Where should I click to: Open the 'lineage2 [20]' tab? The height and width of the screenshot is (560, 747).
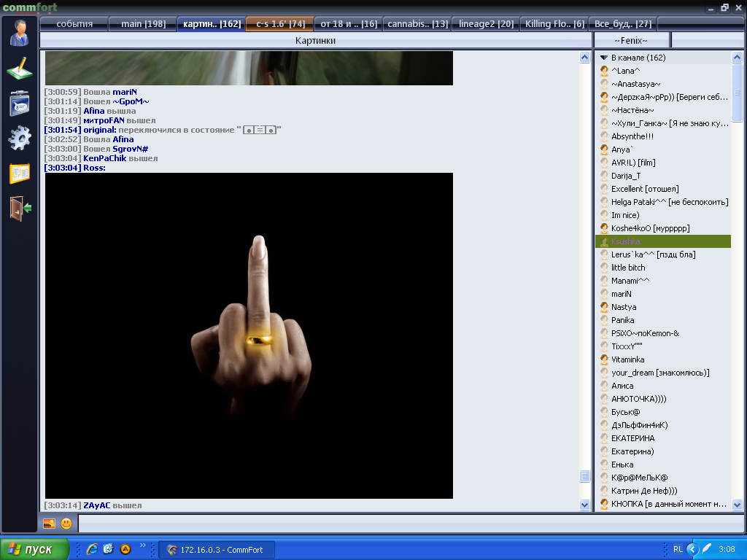486,24
